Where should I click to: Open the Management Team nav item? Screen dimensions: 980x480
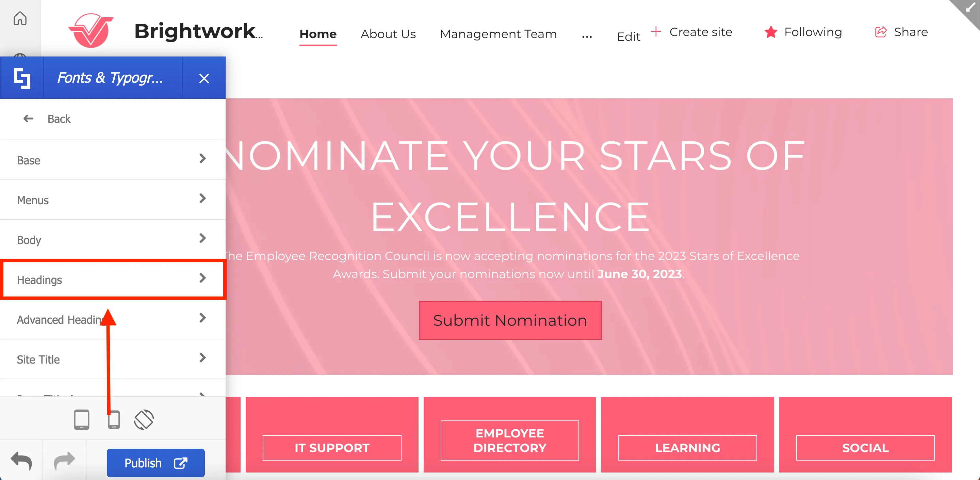[498, 34]
